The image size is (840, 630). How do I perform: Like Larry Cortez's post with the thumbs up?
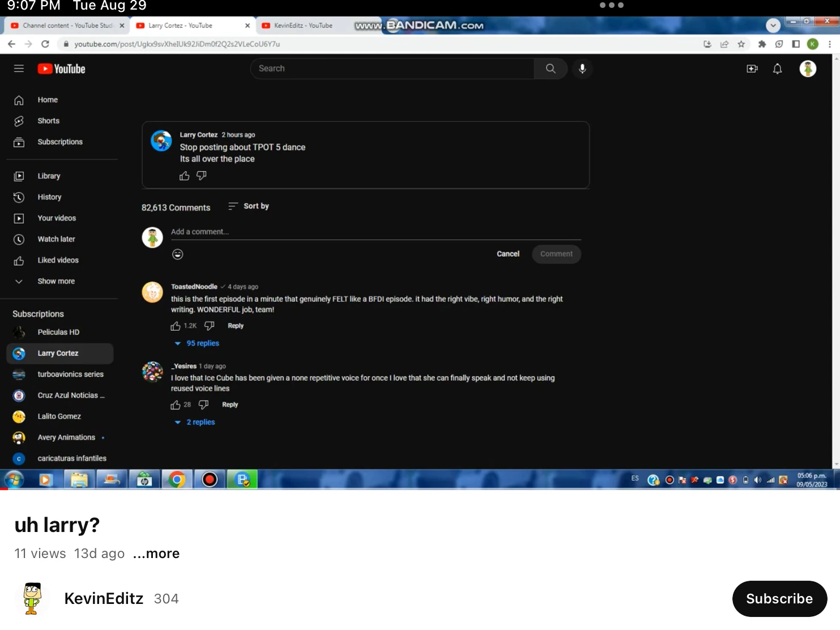[x=184, y=176]
